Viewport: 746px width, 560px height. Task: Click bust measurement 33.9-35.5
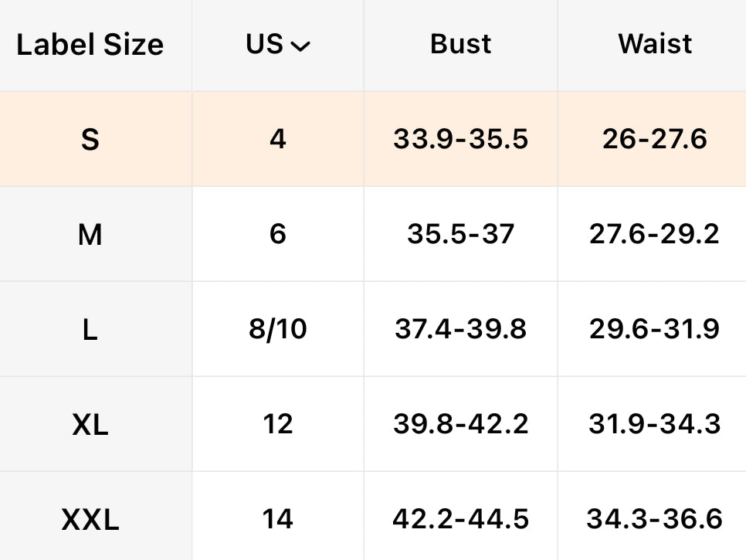click(x=460, y=140)
